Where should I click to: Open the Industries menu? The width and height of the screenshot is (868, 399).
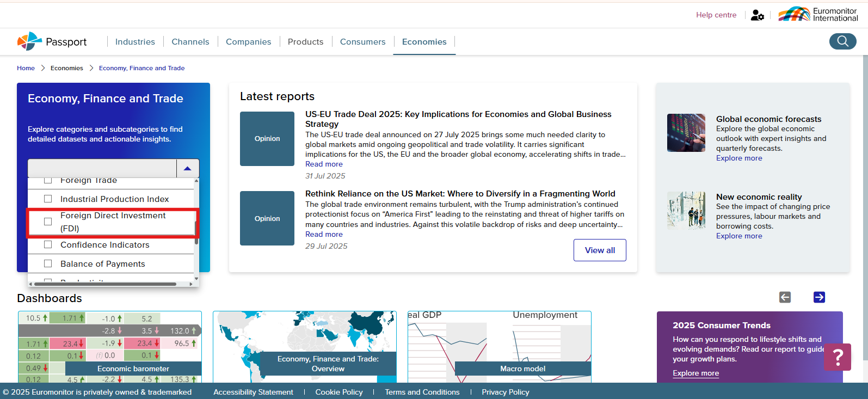135,42
